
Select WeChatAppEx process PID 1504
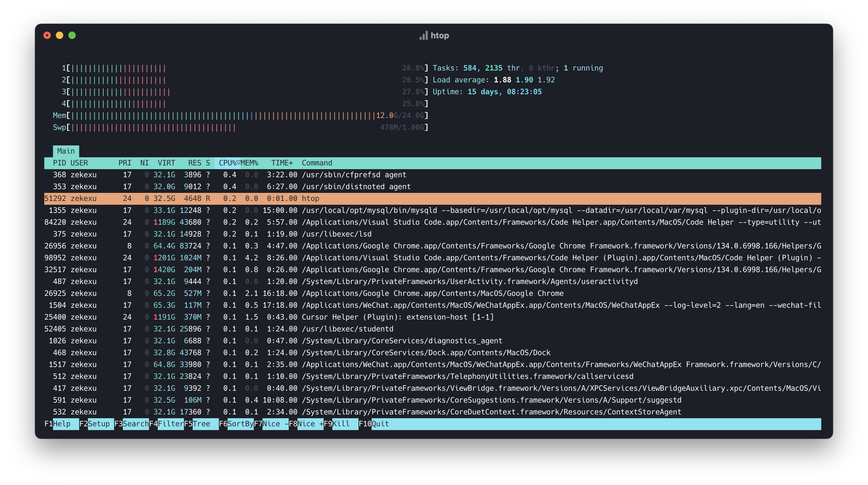[x=433, y=305]
